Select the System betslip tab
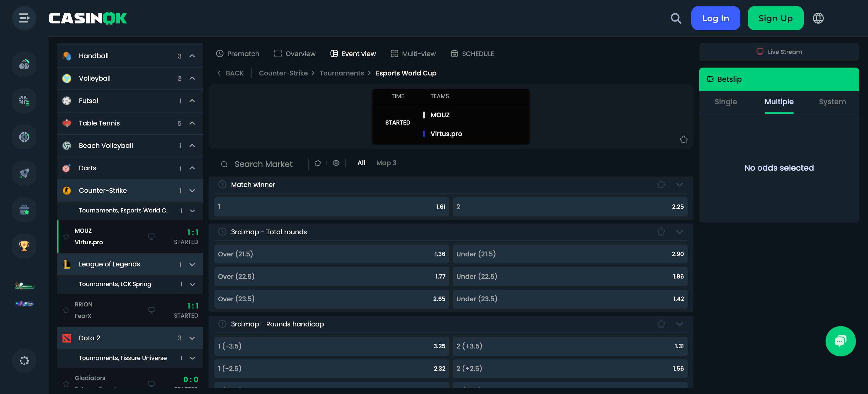The image size is (868, 394). tap(832, 102)
